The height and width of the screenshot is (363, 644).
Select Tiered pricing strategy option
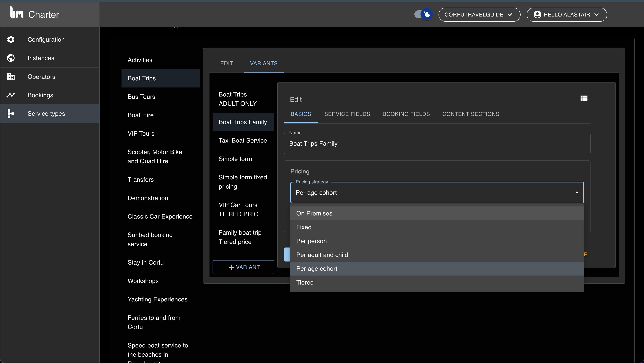click(x=305, y=282)
